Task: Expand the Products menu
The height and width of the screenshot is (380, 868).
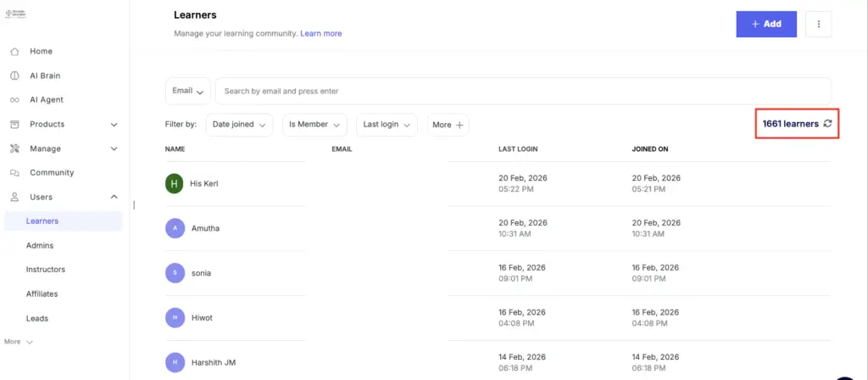Action: [x=114, y=125]
